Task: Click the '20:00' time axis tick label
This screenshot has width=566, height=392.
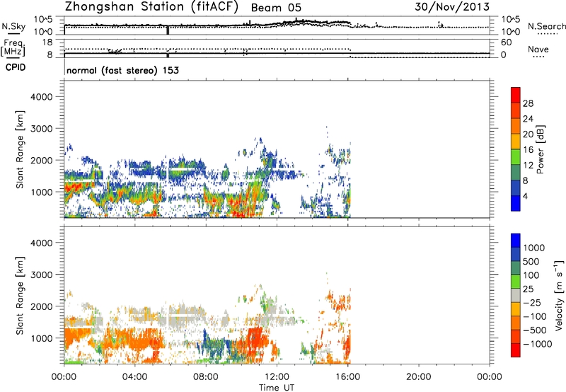Action: point(419,377)
